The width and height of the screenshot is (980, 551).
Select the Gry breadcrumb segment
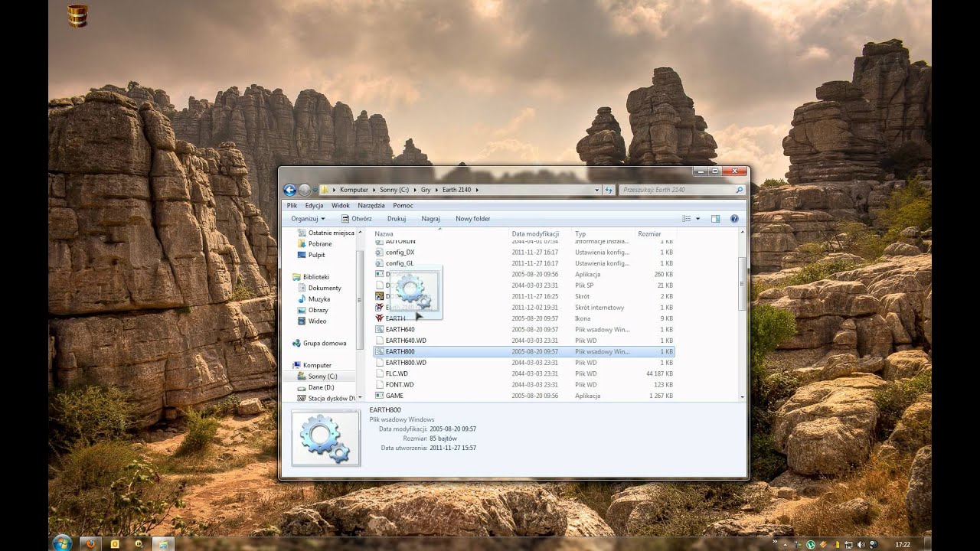(x=426, y=190)
